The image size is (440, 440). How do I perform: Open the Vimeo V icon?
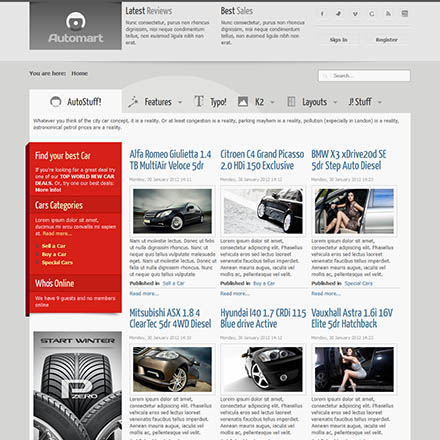point(355,14)
